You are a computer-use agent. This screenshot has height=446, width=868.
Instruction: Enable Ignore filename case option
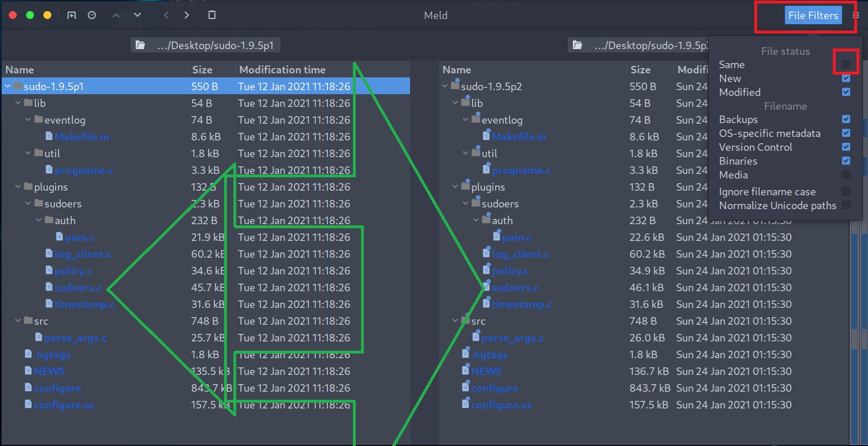click(x=846, y=191)
